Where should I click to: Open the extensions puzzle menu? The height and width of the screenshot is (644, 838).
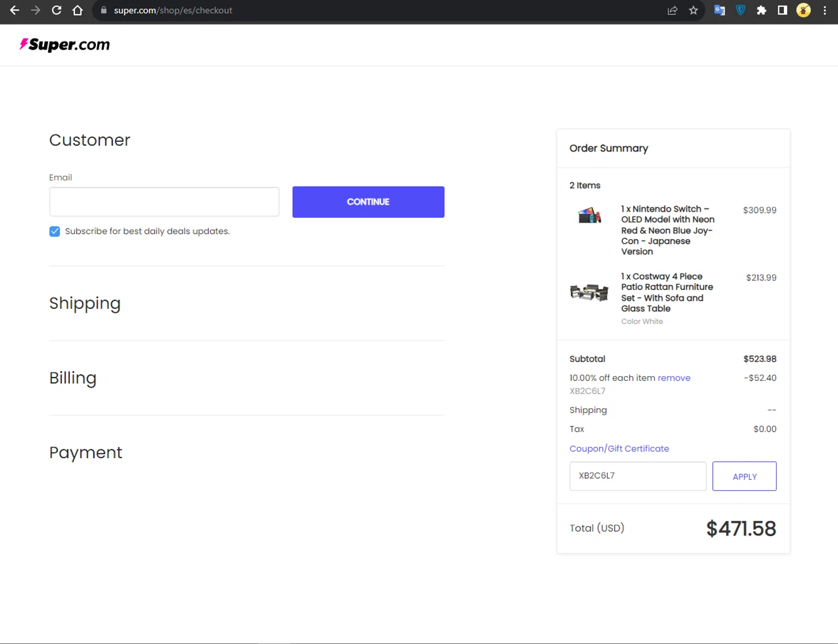coord(761,10)
